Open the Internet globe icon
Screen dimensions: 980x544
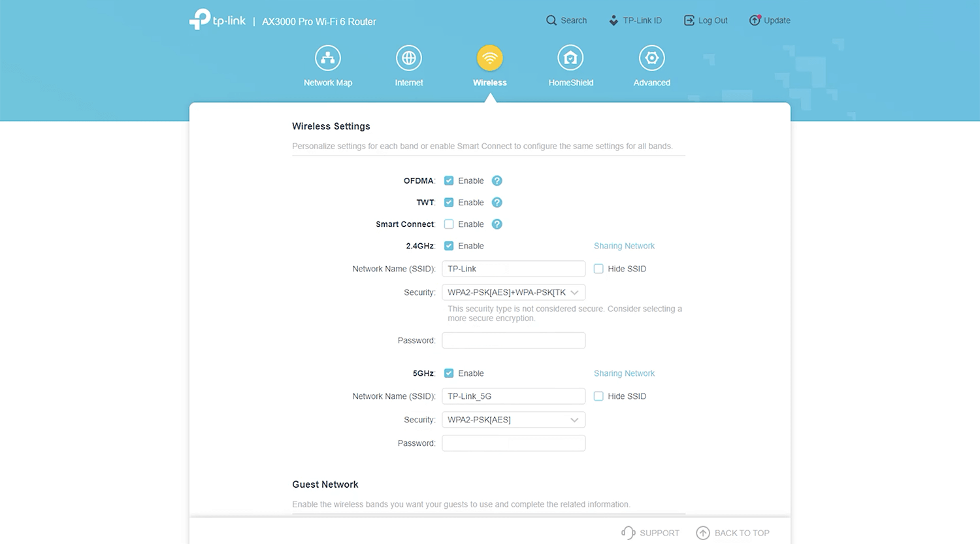click(409, 58)
